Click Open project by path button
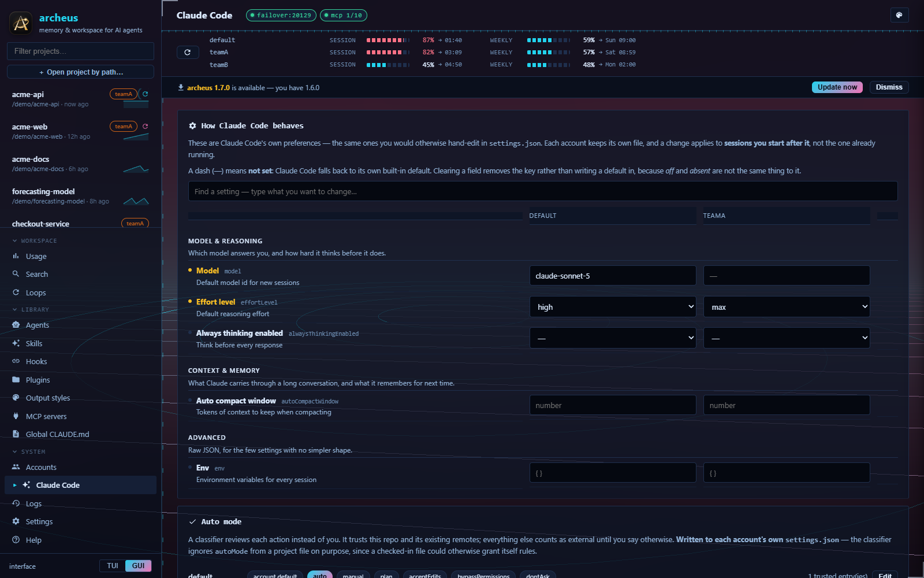924x578 pixels. click(80, 72)
